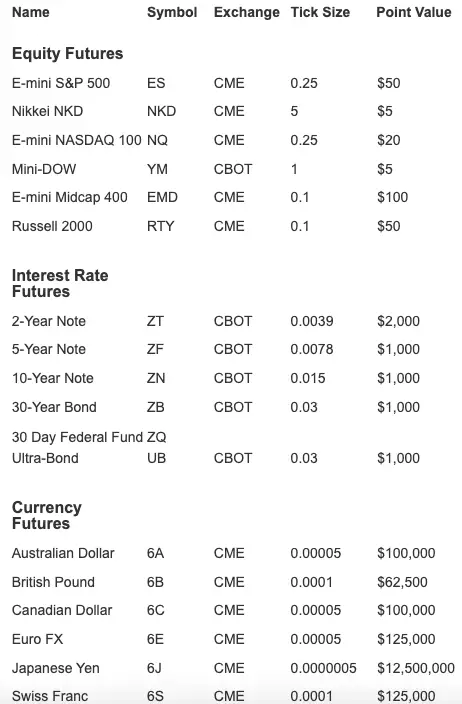Select the ZF symbol for 5-Year Note
The image size is (462, 704).
pyautogui.click(x=155, y=349)
